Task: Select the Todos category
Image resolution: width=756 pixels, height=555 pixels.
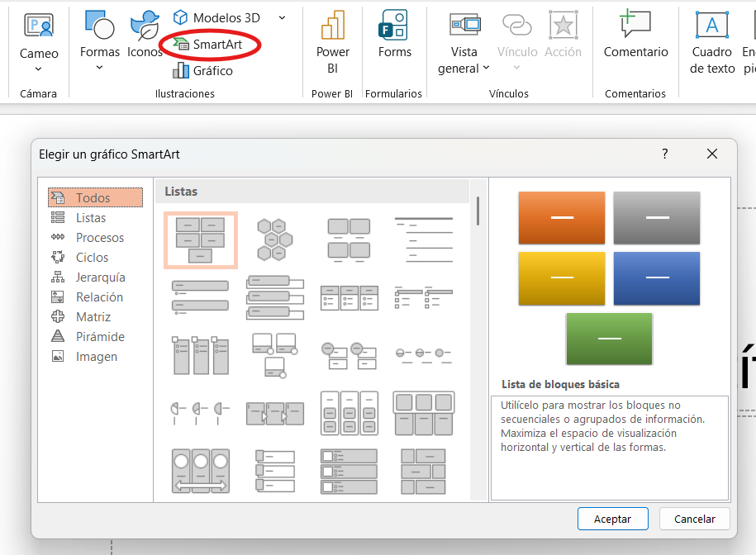Action: tap(96, 197)
